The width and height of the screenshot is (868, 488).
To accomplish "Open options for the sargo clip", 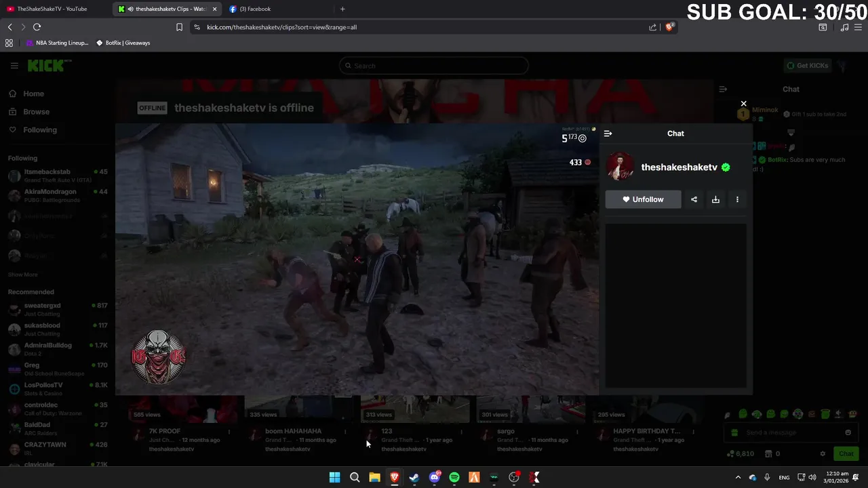I will click(x=577, y=432).
